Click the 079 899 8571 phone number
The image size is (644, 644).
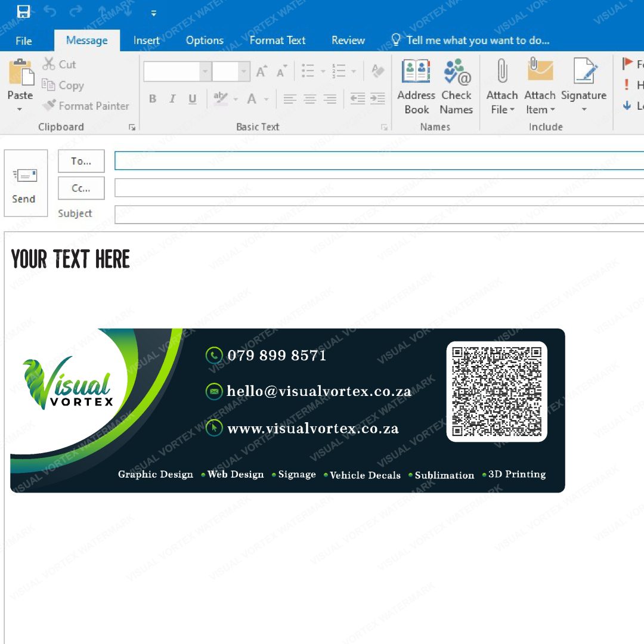(277, 355)
